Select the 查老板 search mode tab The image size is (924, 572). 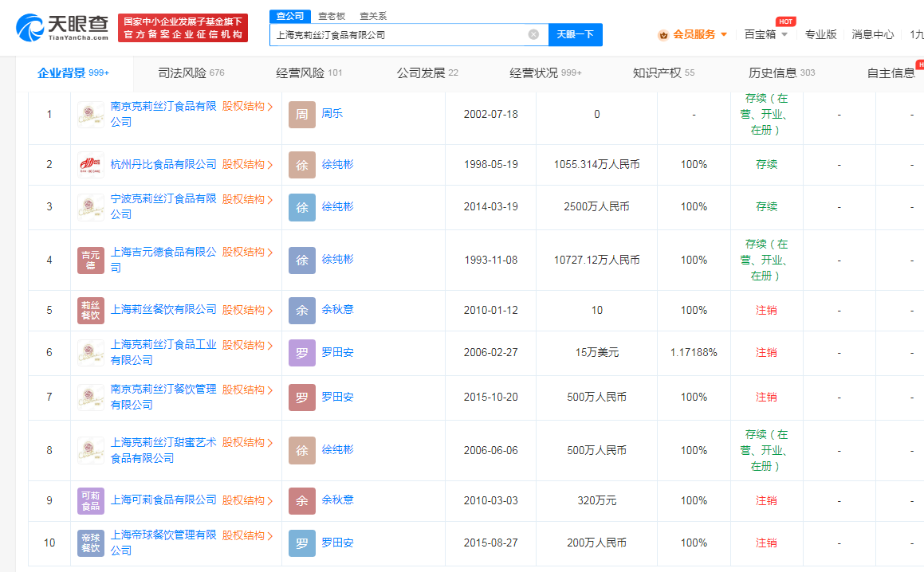332,16
